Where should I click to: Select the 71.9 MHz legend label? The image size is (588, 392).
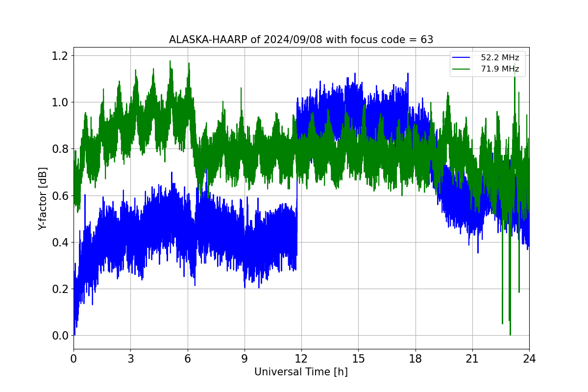[500, 69]
